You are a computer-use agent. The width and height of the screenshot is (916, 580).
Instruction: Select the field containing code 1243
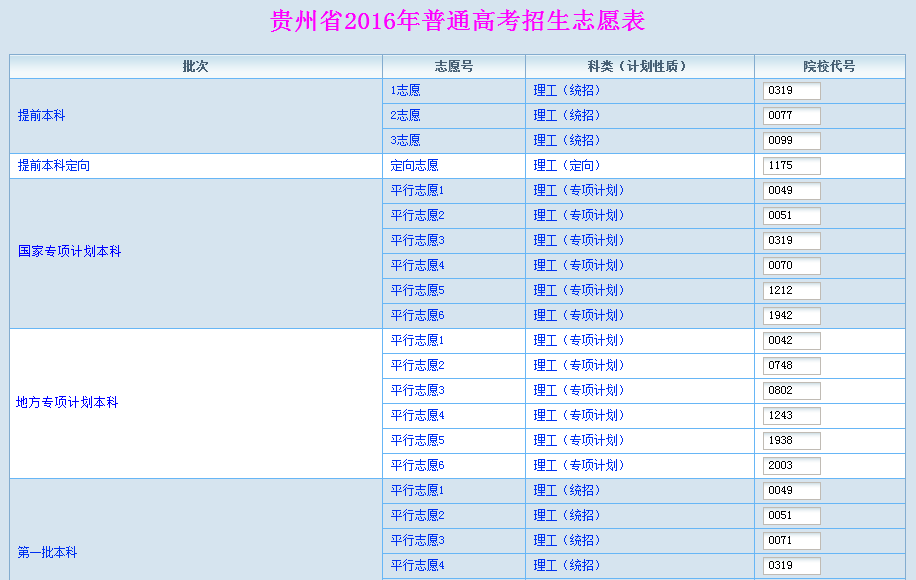click(x=791, y=416)
